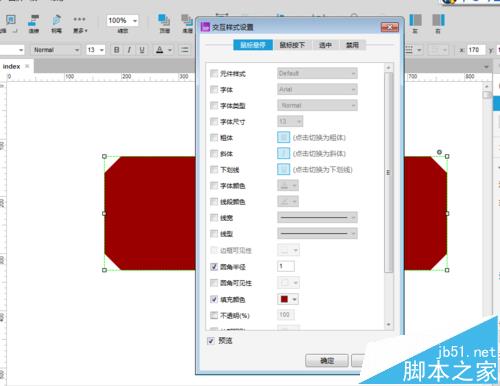Click the 确定 OK button
Viewport: 500px width, 386px height.
point(327,360)
